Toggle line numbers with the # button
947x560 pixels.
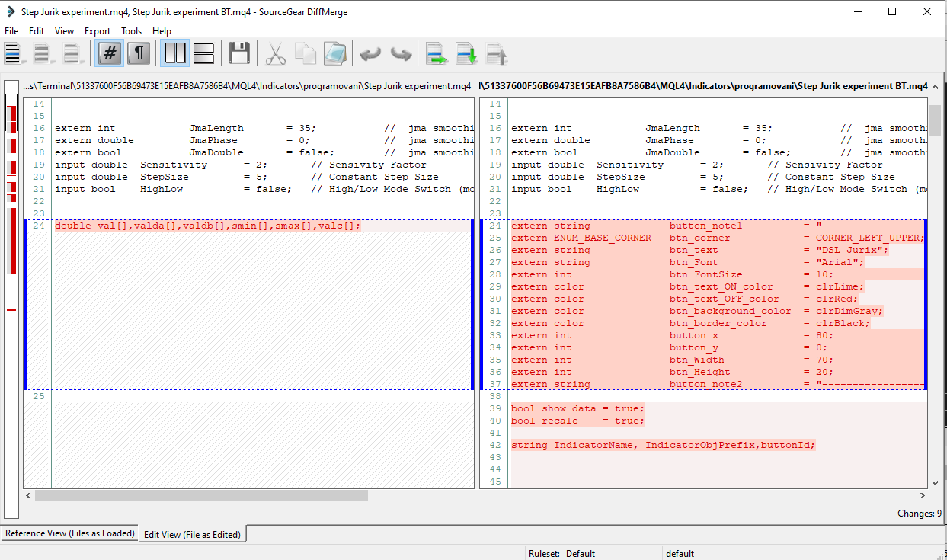pyautogui.click(x=110, y=53)
